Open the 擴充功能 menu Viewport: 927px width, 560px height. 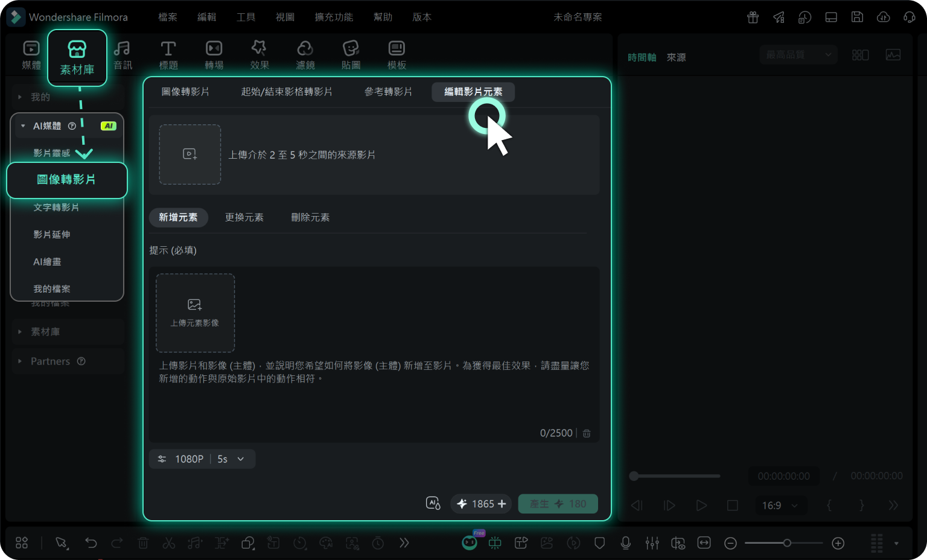[334, 17]
